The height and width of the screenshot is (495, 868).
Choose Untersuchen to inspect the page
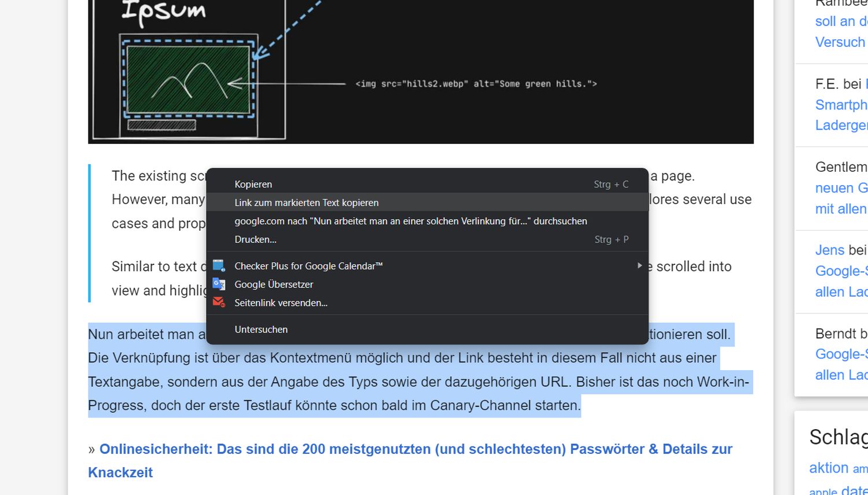click(x=261, y=330)
